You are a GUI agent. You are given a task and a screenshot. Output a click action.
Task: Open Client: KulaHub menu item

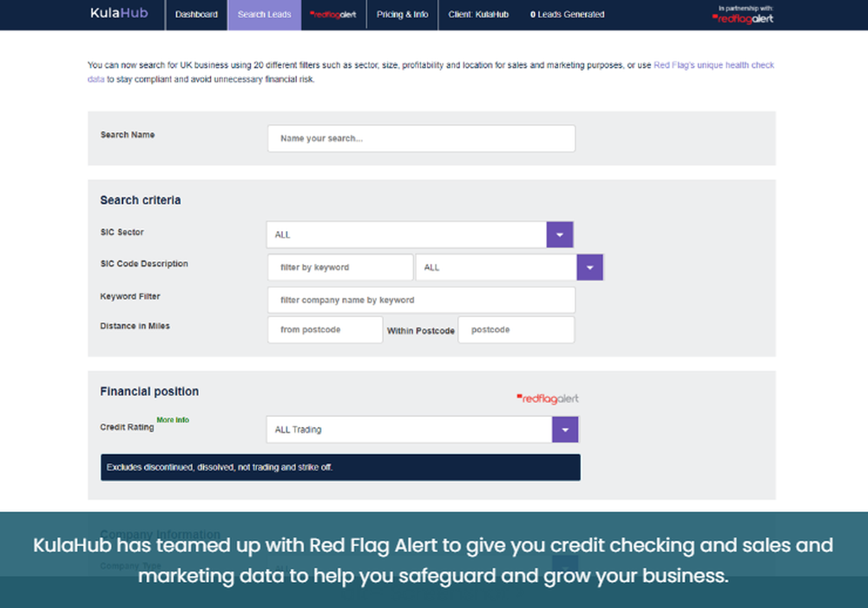pyautogui.click(x=478, y=15)
